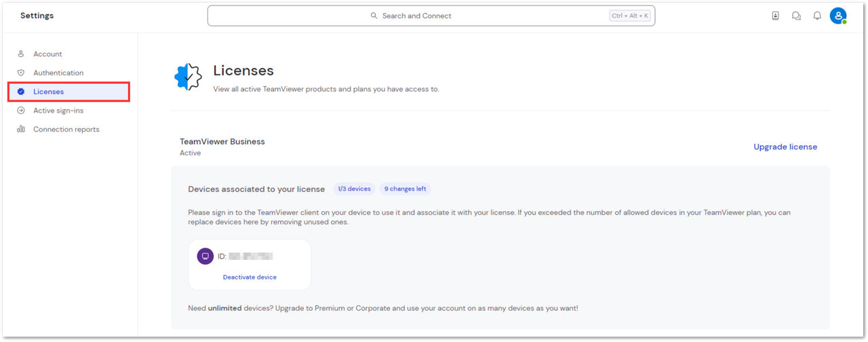Click the device download icon in header

775,16
